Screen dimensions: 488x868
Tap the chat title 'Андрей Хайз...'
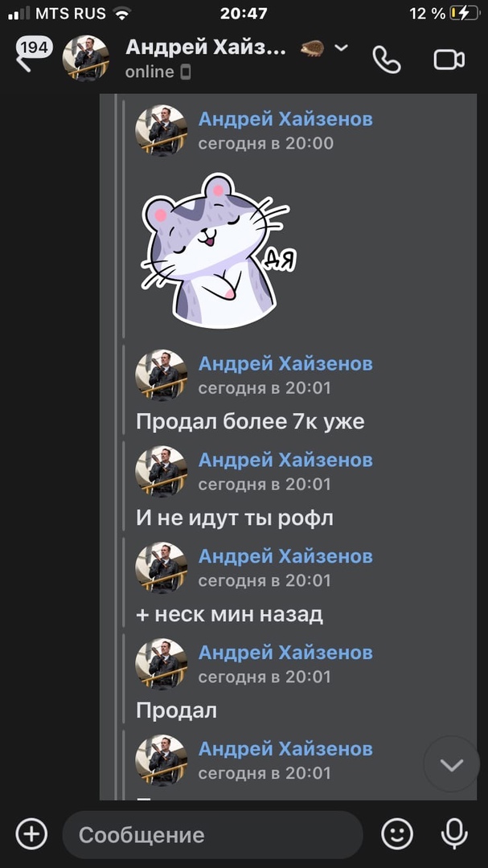(x=206, y=48)
